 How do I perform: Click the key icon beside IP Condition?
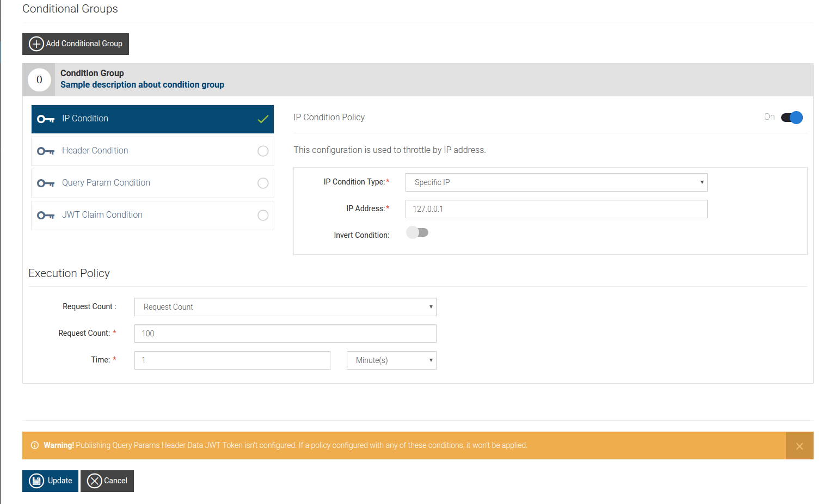coord(46,119)
